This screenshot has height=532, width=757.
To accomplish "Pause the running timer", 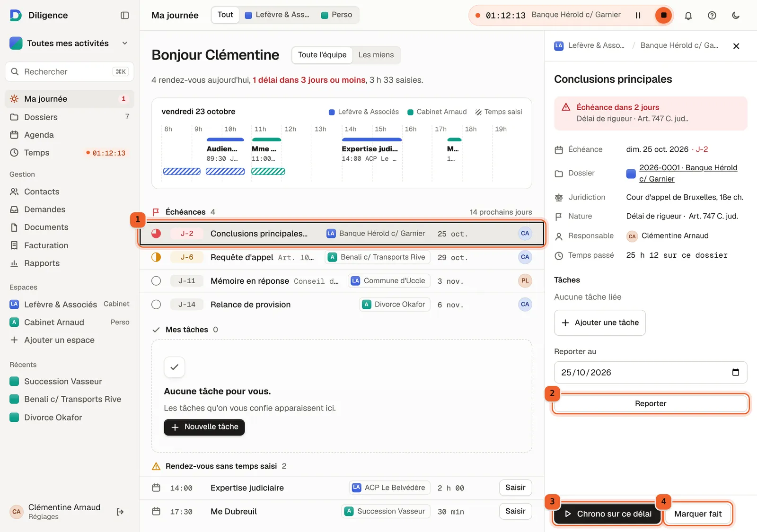I will click(638, 15).
